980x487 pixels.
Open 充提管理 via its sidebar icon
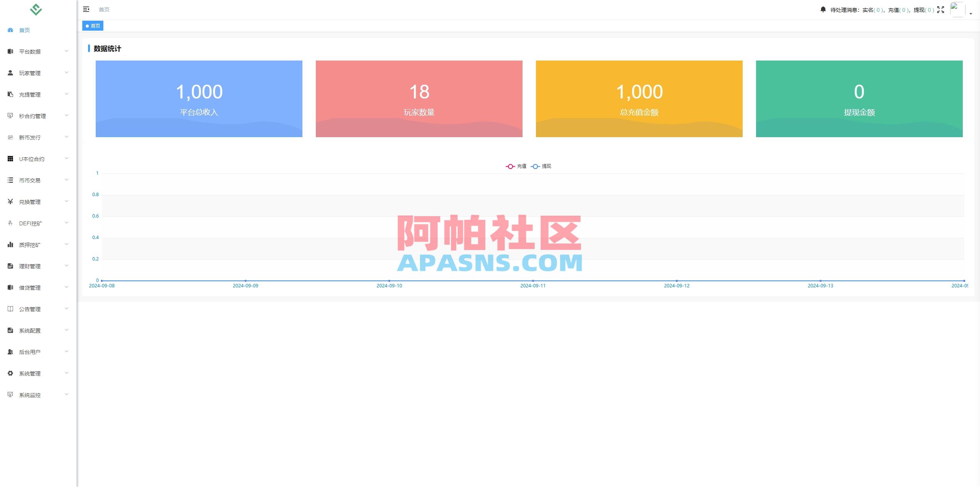(x=10, y=94)
